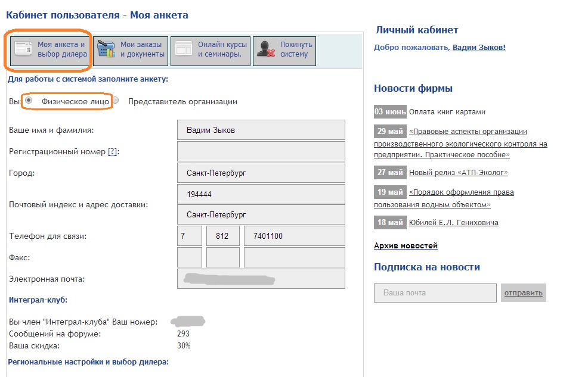Click the "отправить" subscribe button
This screenshot has height=377, width=588.
523,293
